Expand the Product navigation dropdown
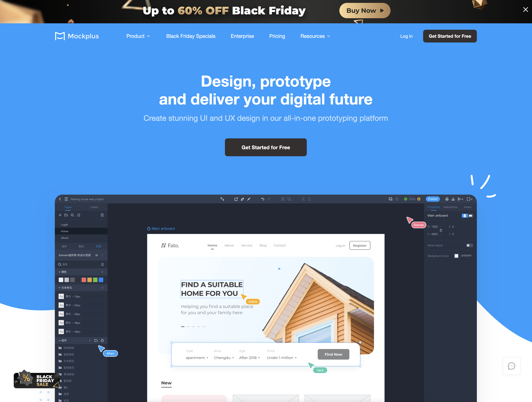Viewport: 532px width, 402px height. [138, 36]
